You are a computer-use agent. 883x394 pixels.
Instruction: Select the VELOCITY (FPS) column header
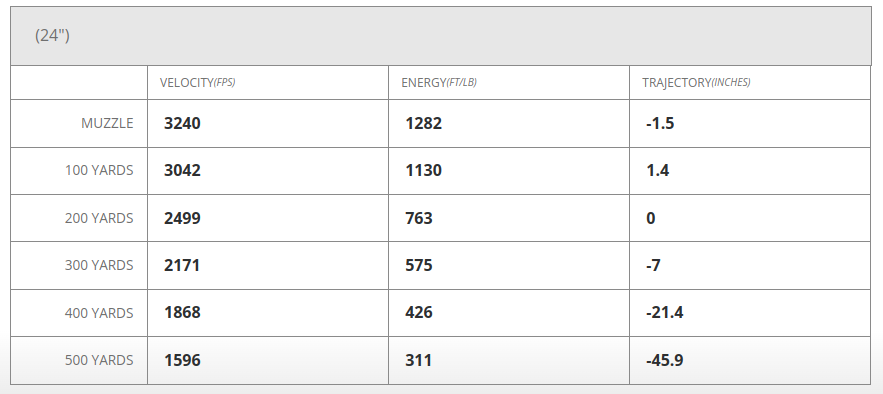pos(197,83)
